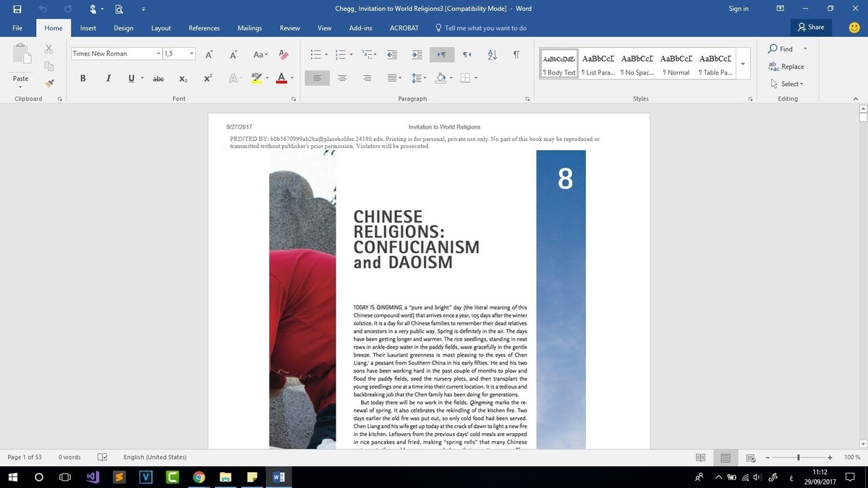
Task: Toggle Show/Hide paragraph marks
Action: click(x=516, y=55)
